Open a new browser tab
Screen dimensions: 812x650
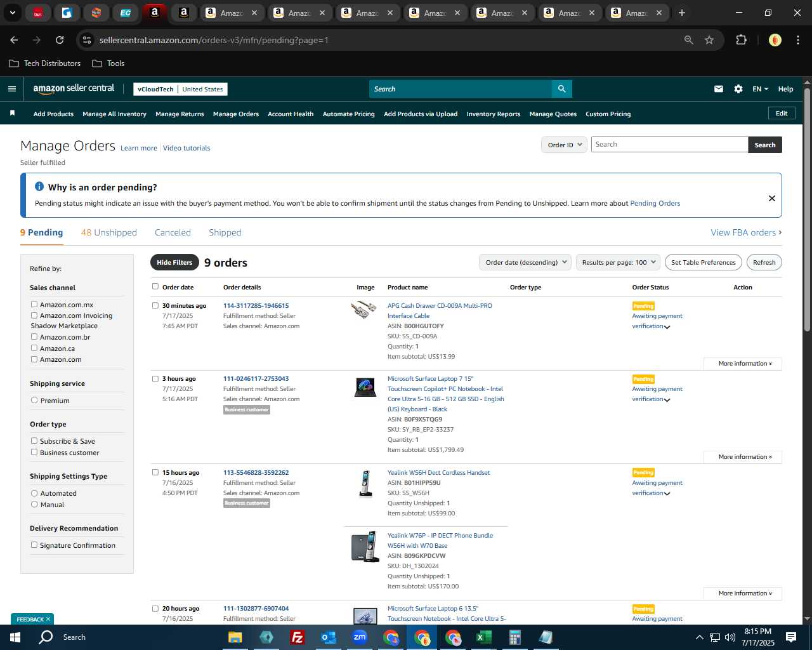[x=681, y=13]
